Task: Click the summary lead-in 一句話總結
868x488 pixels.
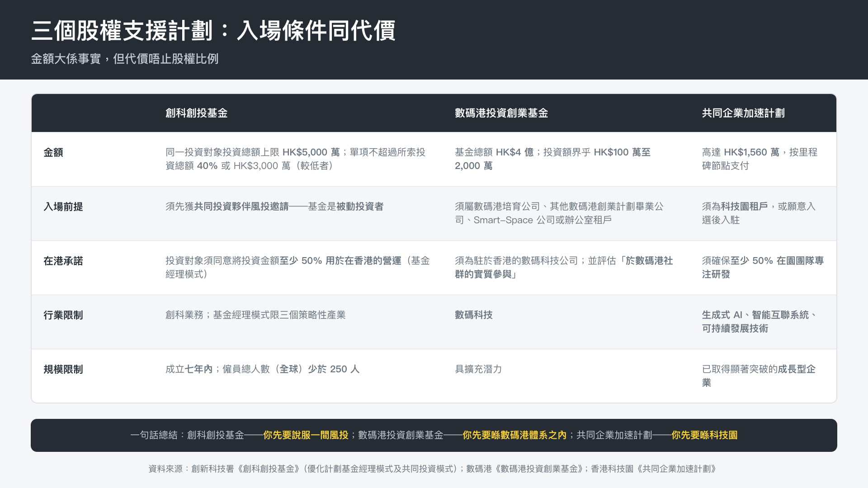Action: click(154, 435)
